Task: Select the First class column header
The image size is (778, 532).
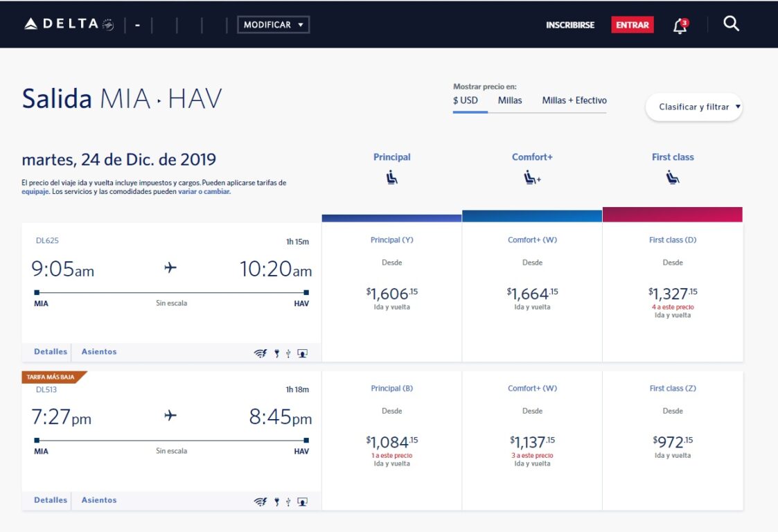Action: pos(673,157)
